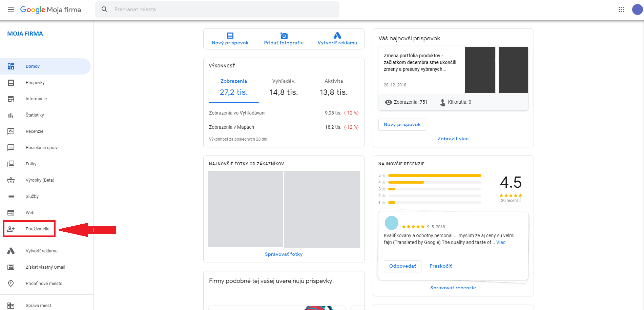Click the Prehľadať miesta search field

pyautogui.click(x=217, y=9)
